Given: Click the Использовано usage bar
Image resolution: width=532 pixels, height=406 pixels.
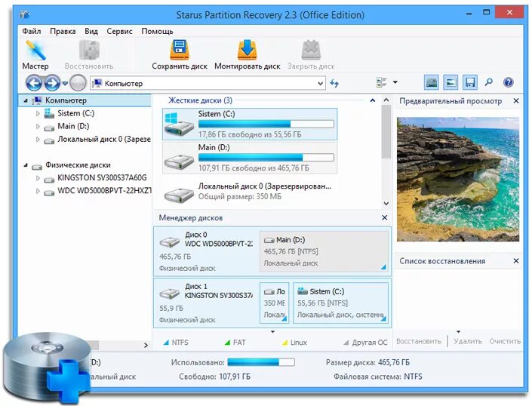Looking at the screenshot, I should pyautogui.click(x=261, y=362).
